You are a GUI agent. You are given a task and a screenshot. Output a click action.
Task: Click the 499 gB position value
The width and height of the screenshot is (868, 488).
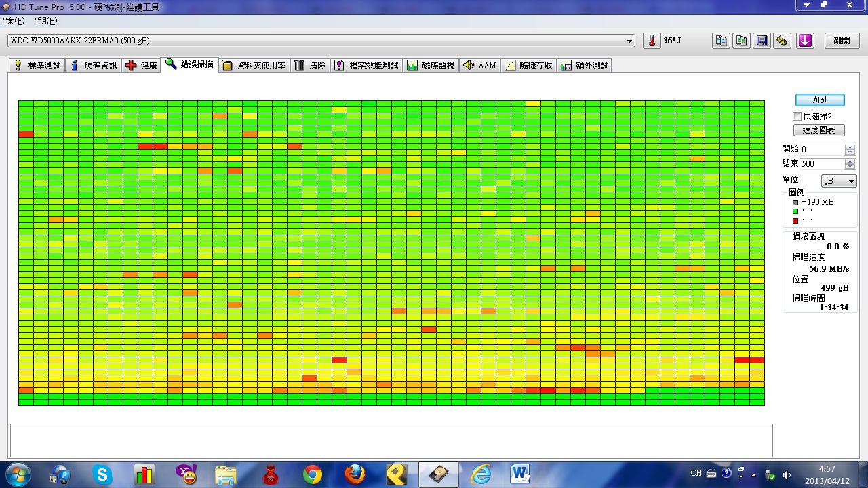click(834, 287)
